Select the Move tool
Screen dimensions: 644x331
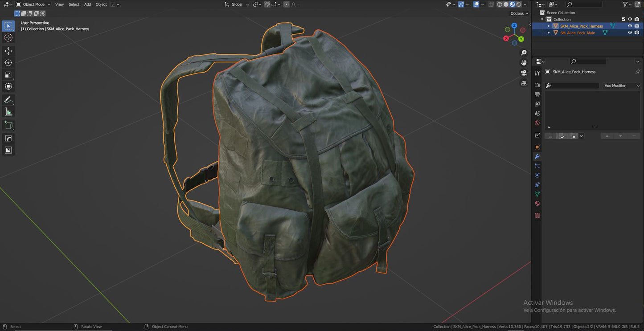8,51
